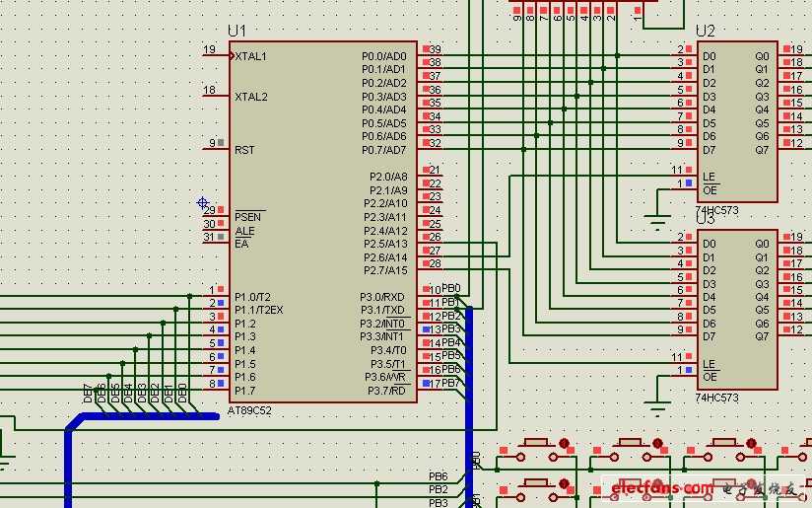Click the P1.7 pin label

click(245, 391)
